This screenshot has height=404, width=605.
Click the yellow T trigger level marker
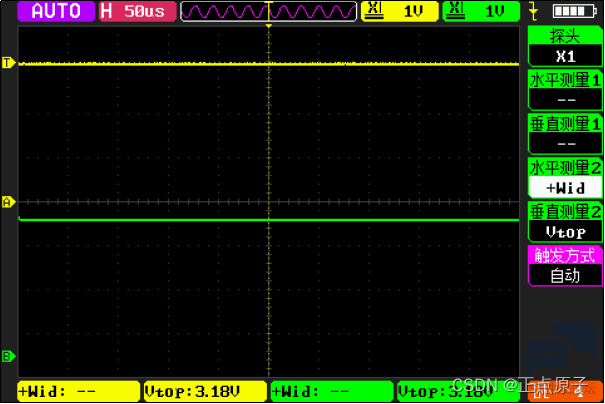[x=8, y=63]
